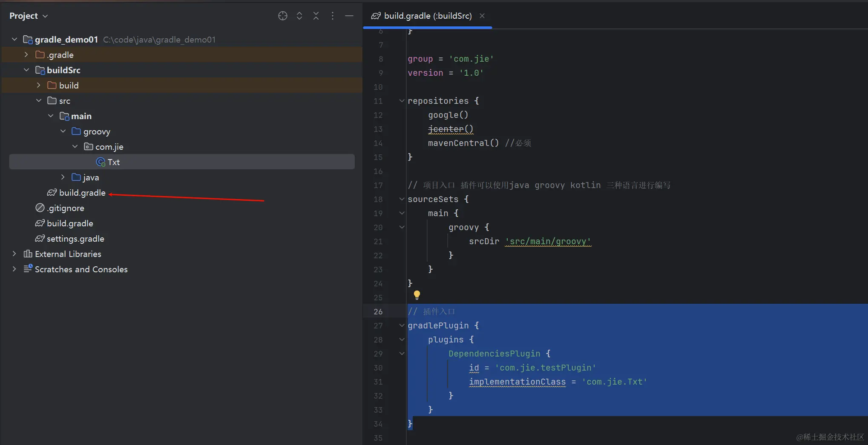Select the root-level build.gradle file

click(x=70, y=223)
